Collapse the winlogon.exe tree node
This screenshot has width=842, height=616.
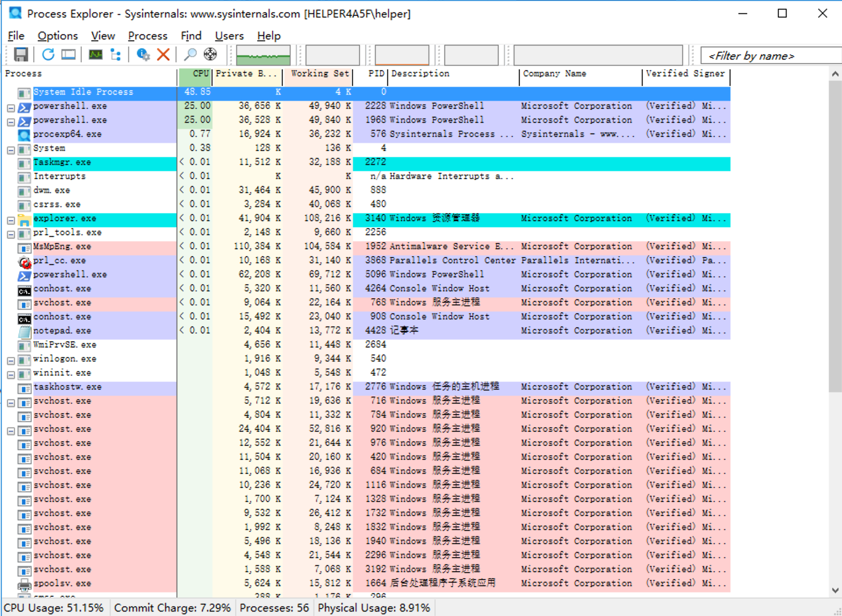tap(11, 361)
